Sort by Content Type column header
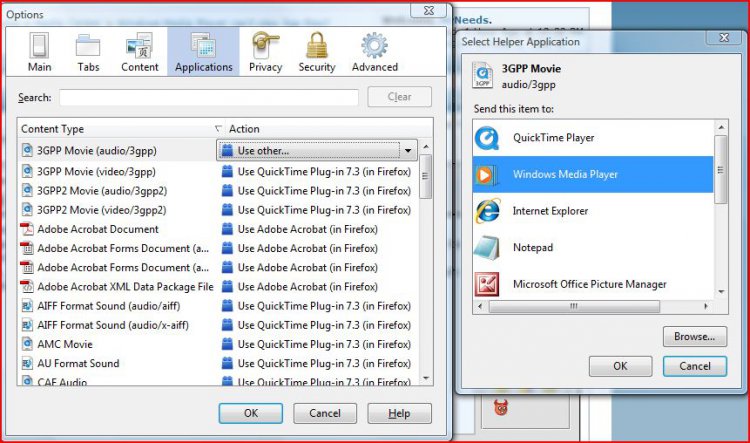Screen dimensions: 750x443 (x=121, y=129)
